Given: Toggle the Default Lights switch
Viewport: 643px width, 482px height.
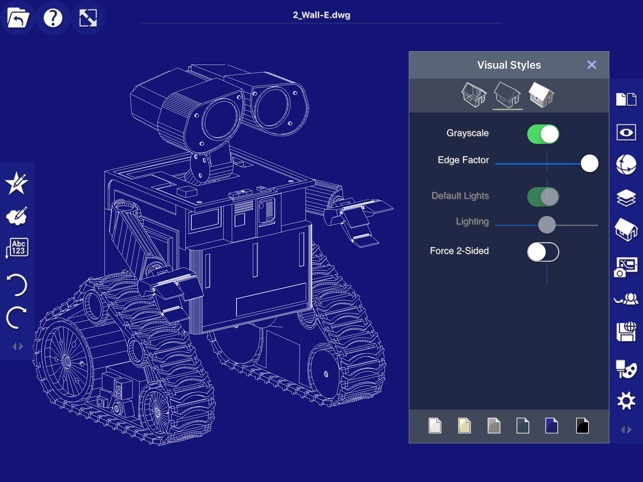Looking at the screenshot, I should click(543, 197).
